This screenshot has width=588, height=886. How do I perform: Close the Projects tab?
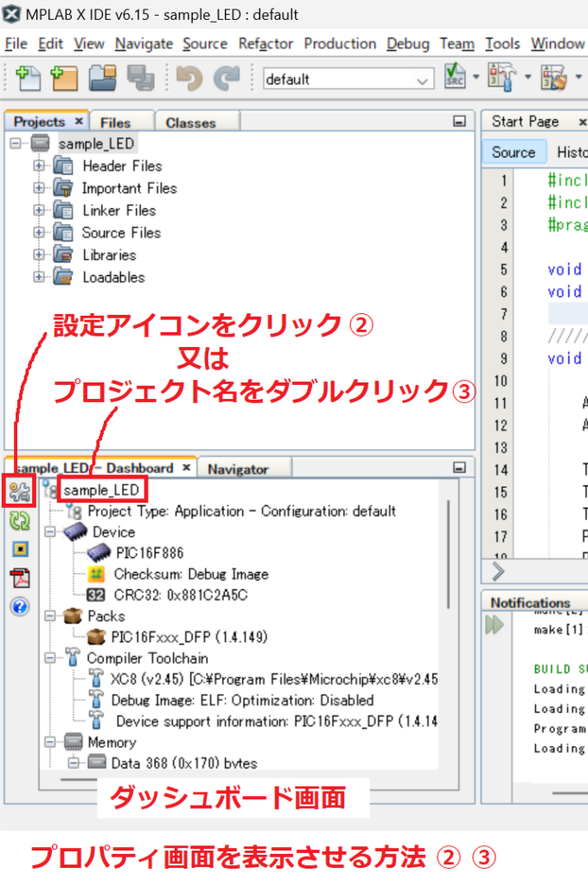tap(79, 121)
